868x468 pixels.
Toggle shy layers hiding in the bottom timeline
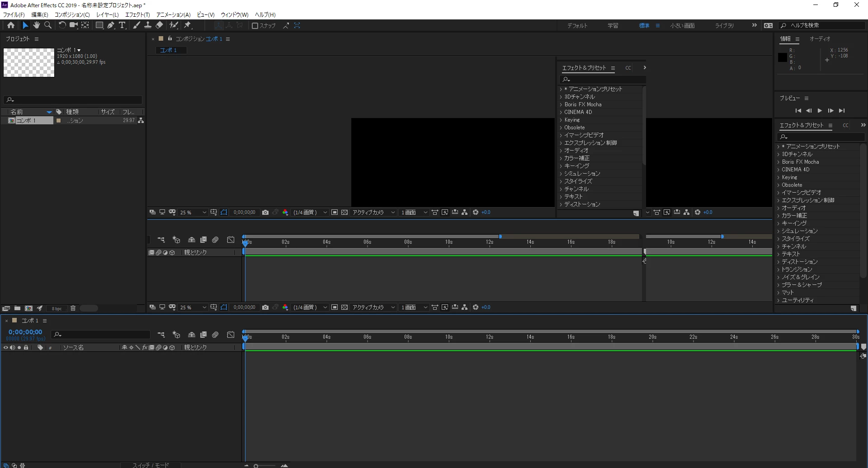tap(192, 335)
